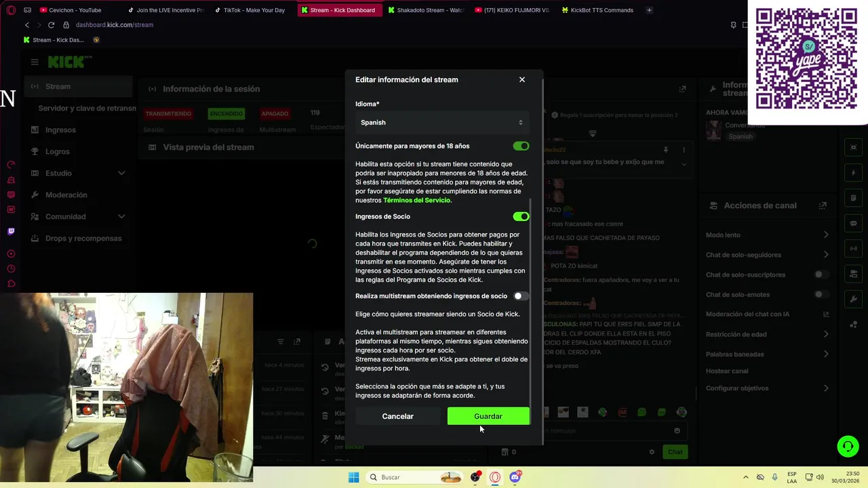Click the taskbar Buscar search box
Screen dimensions: 868x488
[415, 477]
